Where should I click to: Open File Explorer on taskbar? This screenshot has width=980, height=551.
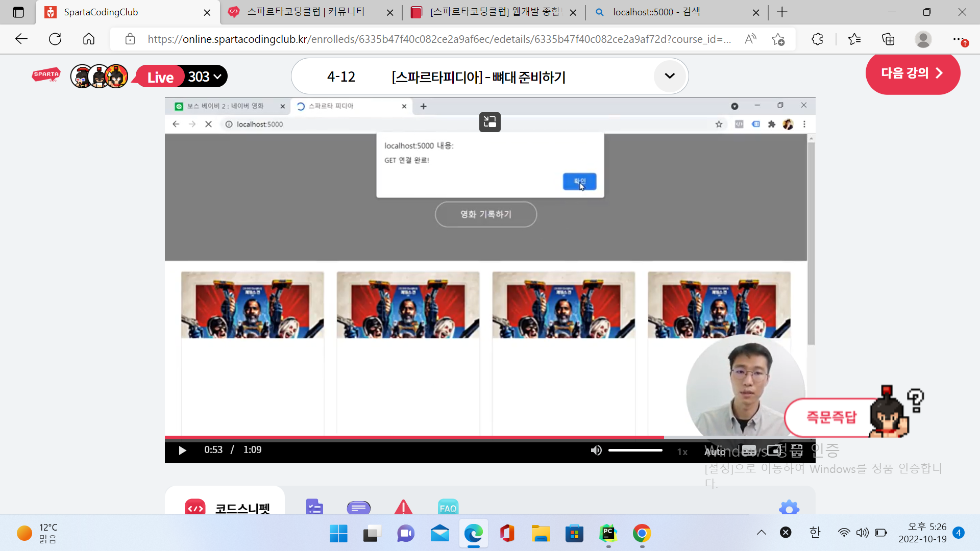click(x=541, y=534)
